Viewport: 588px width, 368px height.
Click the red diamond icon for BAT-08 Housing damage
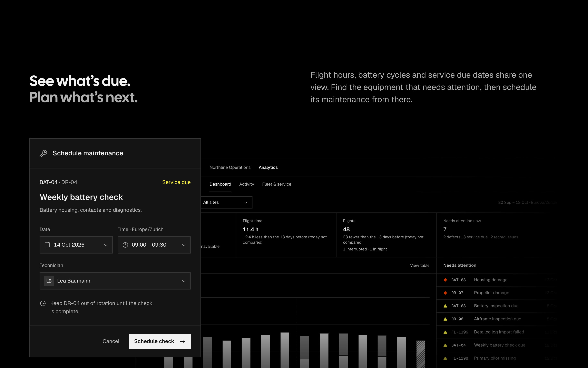445,280
